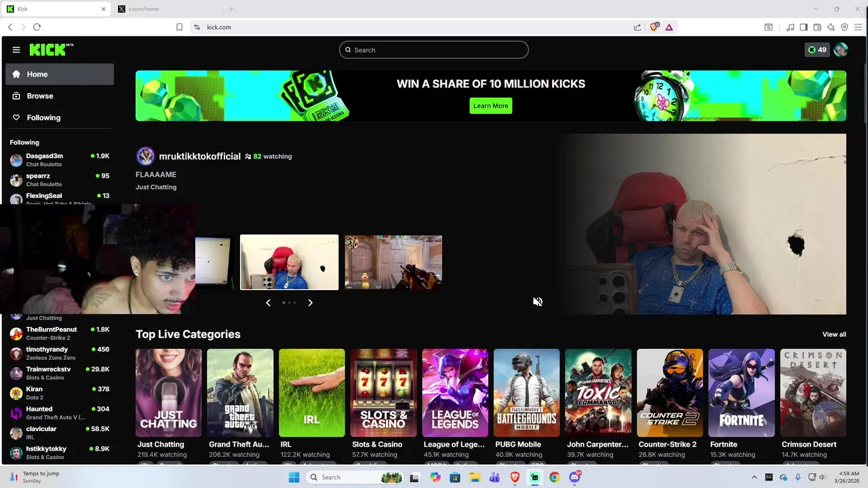Viewport: 868px width, 488px height.
Task: Show previous featured stream arrow
Action: coord(268,302)
